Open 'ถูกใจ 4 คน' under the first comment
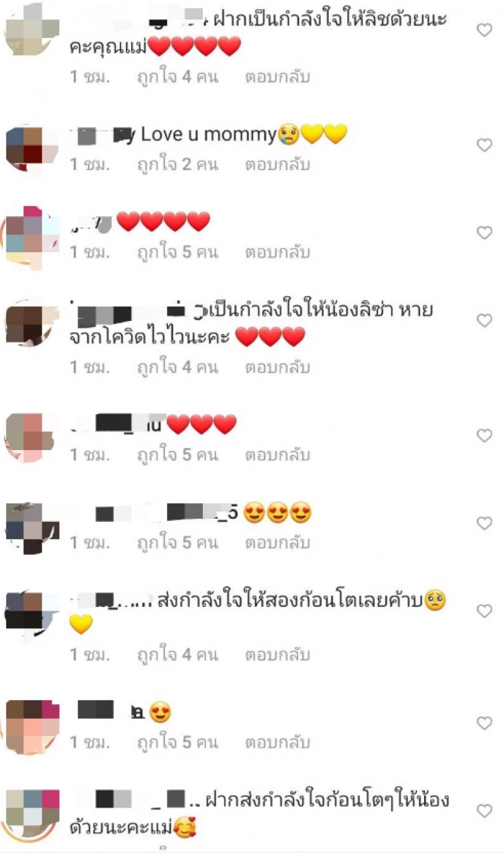Screen dimensions: 504x856 click(178, 78)
